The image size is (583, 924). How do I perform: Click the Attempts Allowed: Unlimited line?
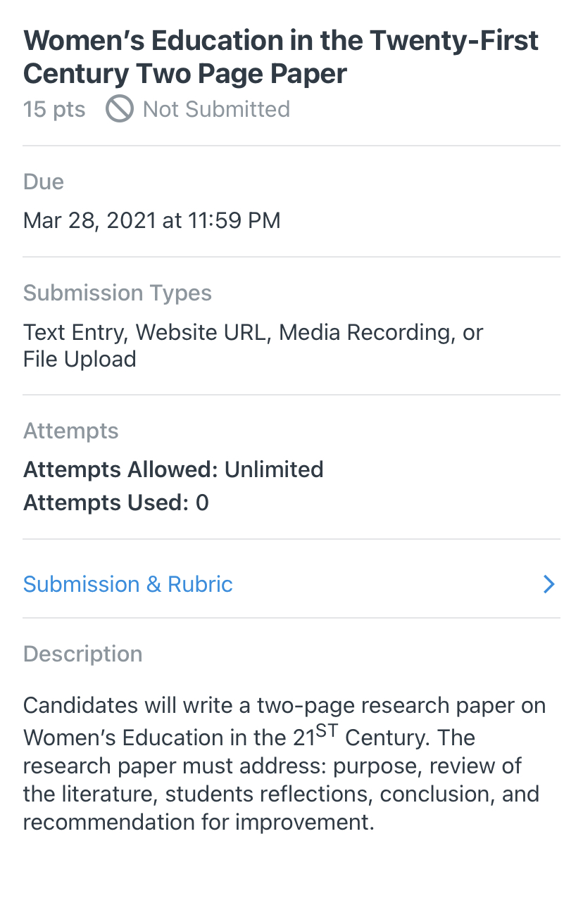click(x=173, y=469)
